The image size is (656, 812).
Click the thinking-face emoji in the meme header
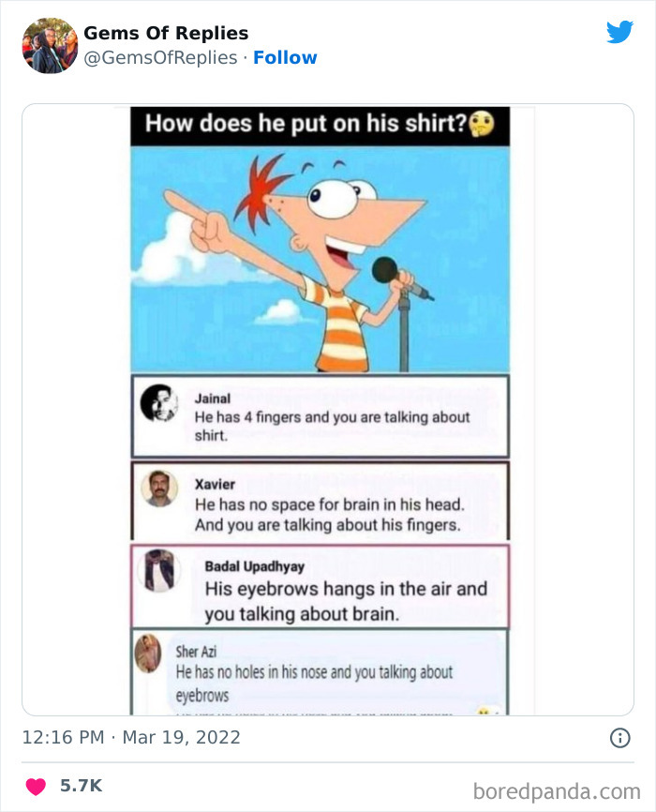[487, 123]
